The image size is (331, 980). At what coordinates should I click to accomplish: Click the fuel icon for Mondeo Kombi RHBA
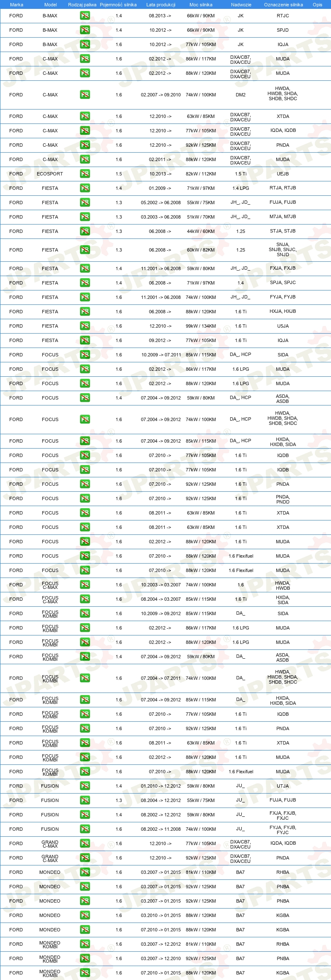coord(85,944)
